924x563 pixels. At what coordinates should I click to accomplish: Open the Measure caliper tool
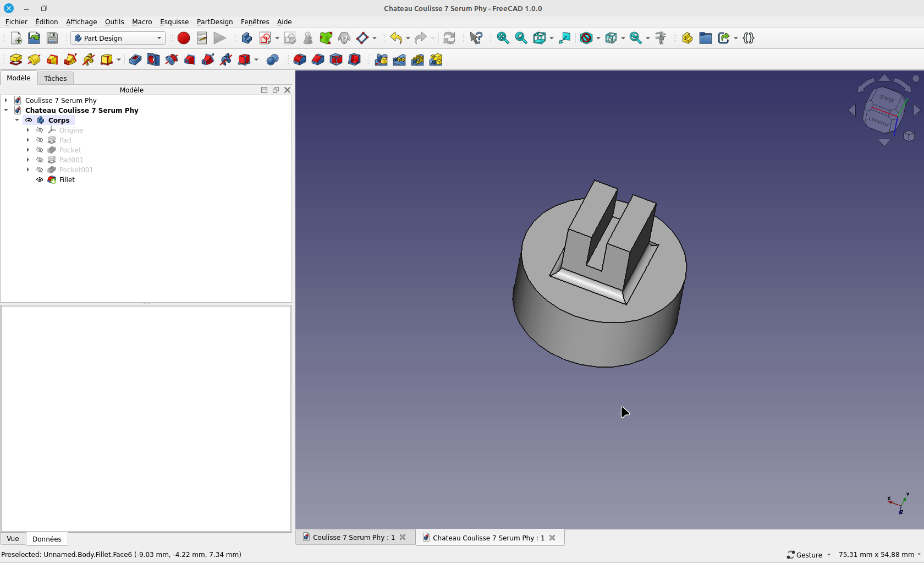click(x=661, y=38)
